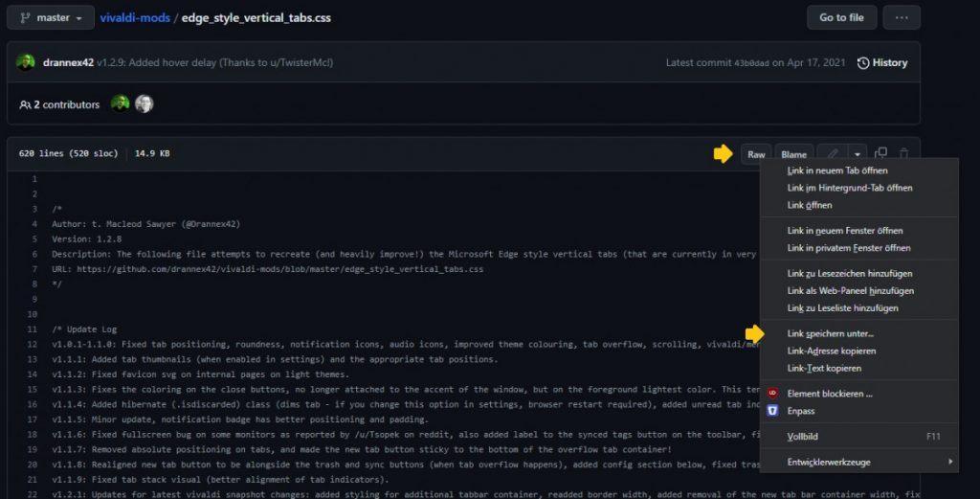Click the copy raw contents icon
The image size is (980, 499).
click(x=880, y=153)
